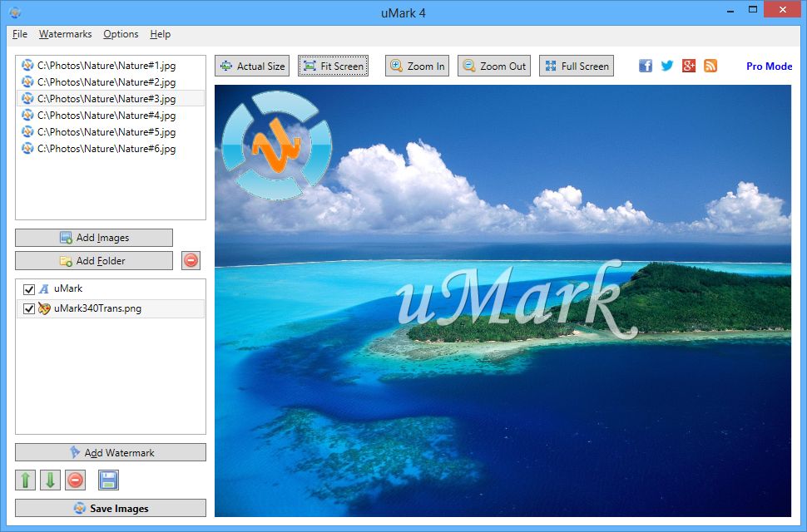807x532 pixels.
Task: Move selected watermark up with green arrow
Action: (25, 480)
